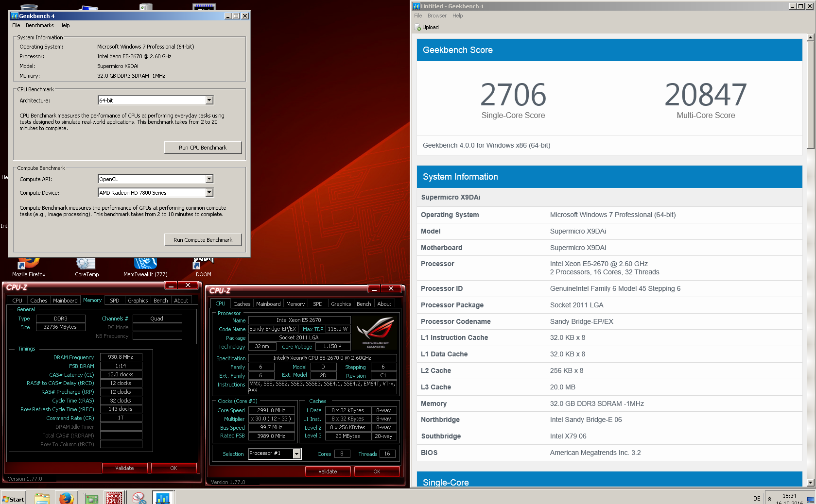Viewport: 816px width, 504px height.
Task: Switch to Bench tab in left CPU-Z
Action: click(x=161, y=301)
